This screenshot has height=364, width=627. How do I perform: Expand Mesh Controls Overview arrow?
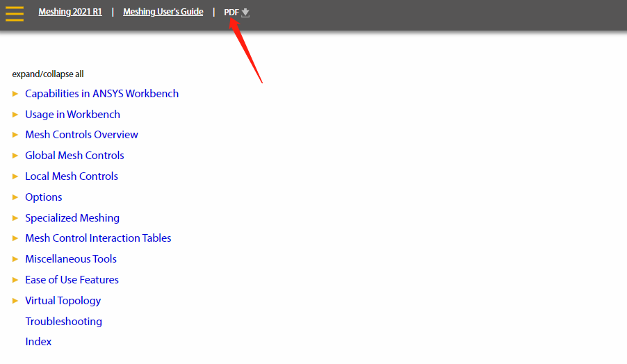(15, 135)
